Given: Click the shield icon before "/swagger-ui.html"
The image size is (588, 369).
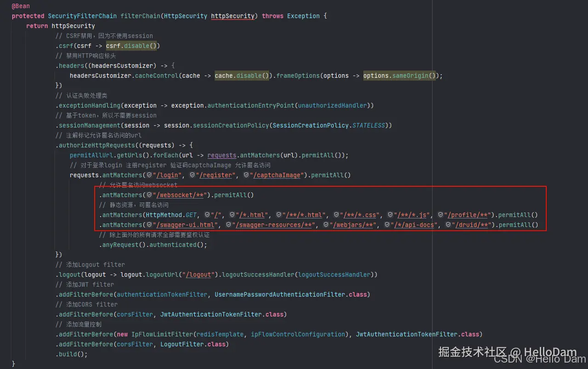Looking at the screenshot, I should coord(149,225).
